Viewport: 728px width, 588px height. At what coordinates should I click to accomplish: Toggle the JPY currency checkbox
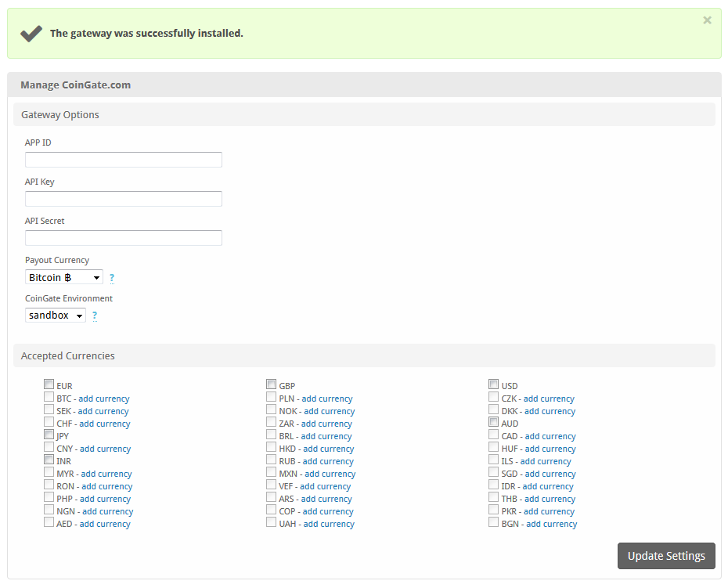(49, 435)
